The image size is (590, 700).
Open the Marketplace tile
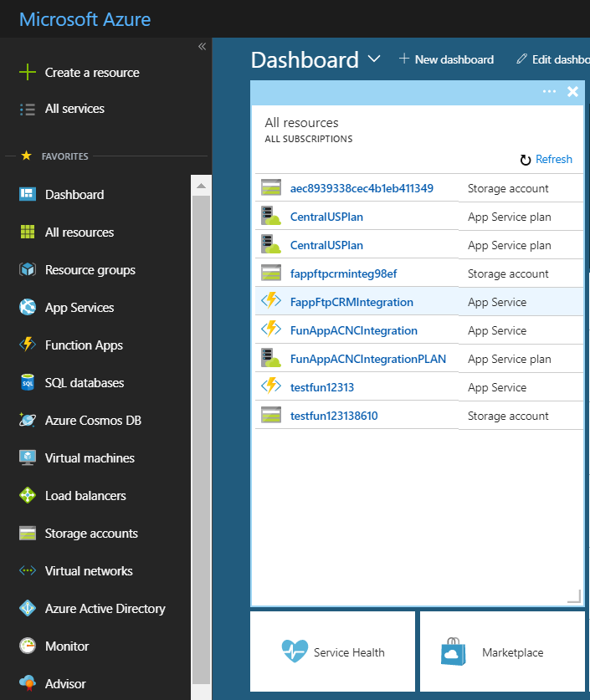[x=502, y=651]
